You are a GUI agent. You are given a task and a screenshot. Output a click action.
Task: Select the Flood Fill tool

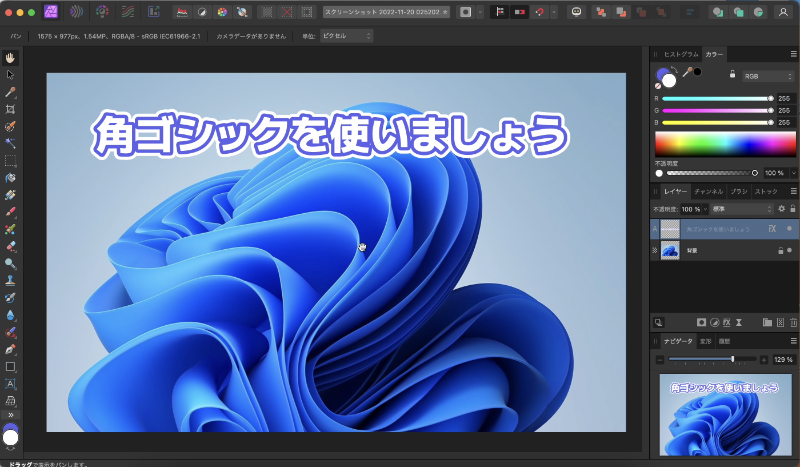[x=10, y=178]
